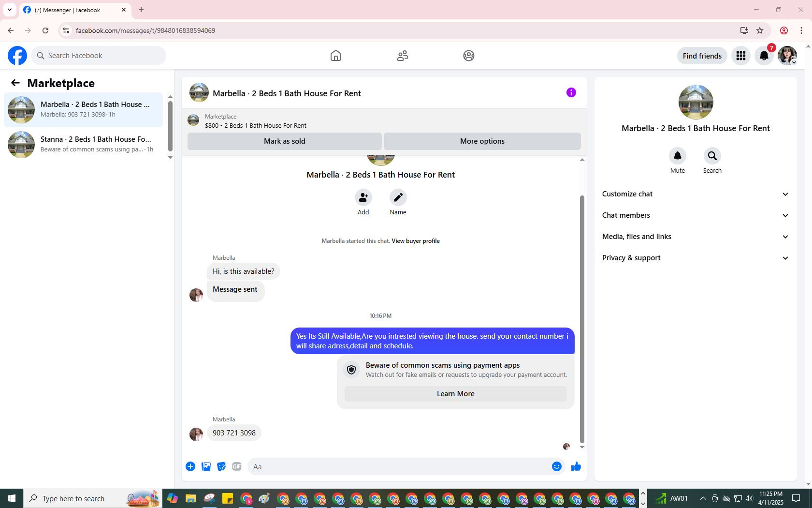This screenshot has width=812, height=508.
Task: Click the Hi, is this available? message
Action: coord(244,271)
